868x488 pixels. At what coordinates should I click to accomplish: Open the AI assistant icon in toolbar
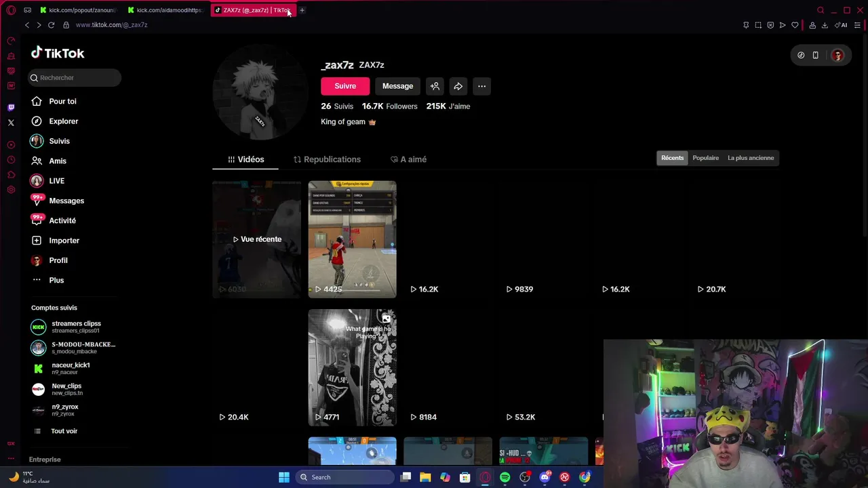pyautogui.click(x=842, y=25)
